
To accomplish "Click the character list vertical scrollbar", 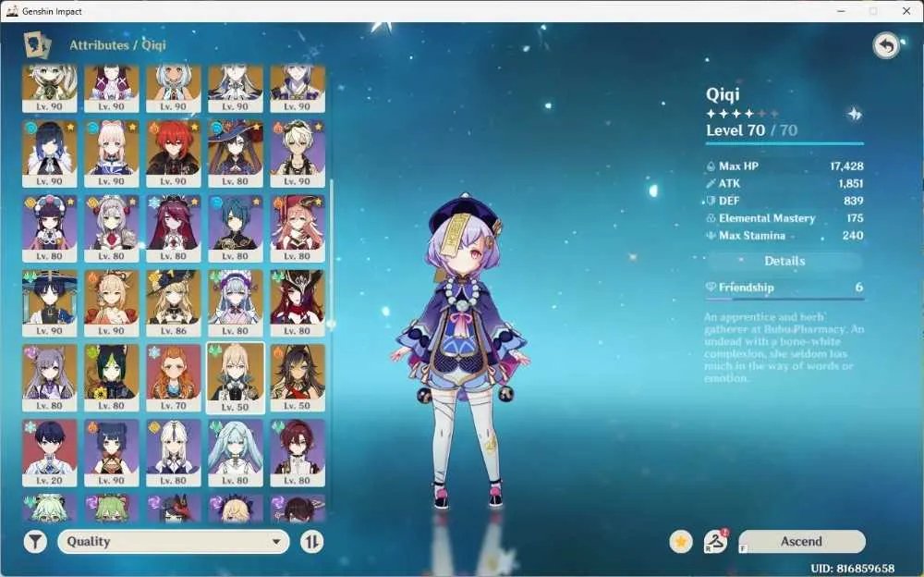I will coord(331,253).
